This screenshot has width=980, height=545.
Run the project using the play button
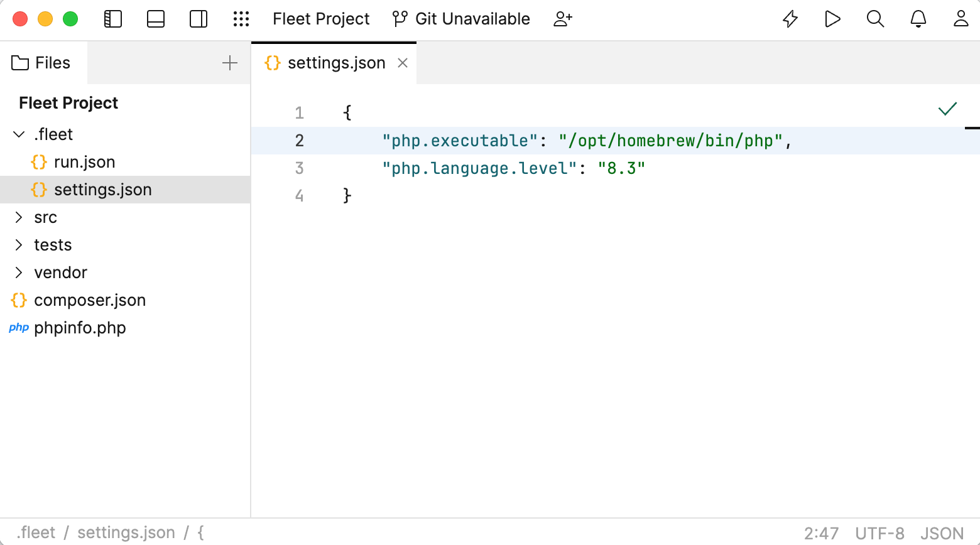tap(832, 19)
